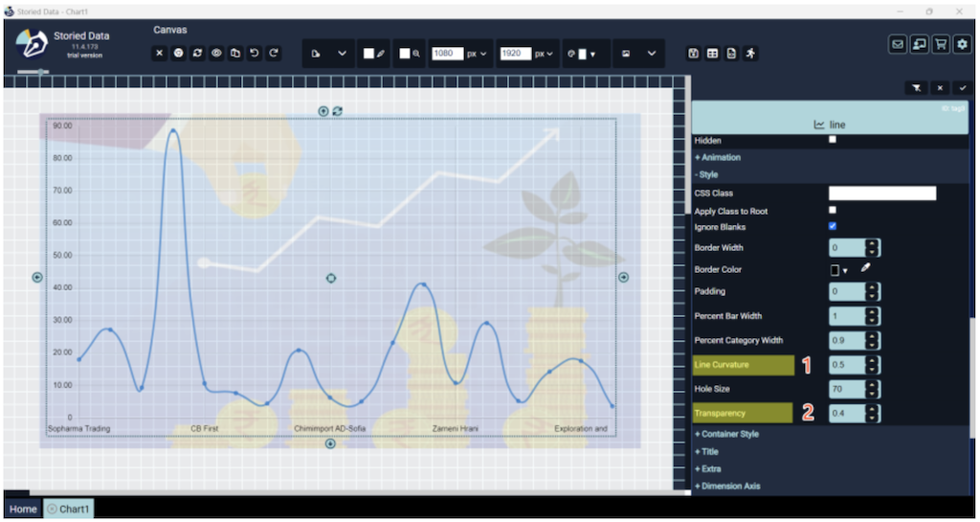Switch to the Home tab

tap(23, 509)
